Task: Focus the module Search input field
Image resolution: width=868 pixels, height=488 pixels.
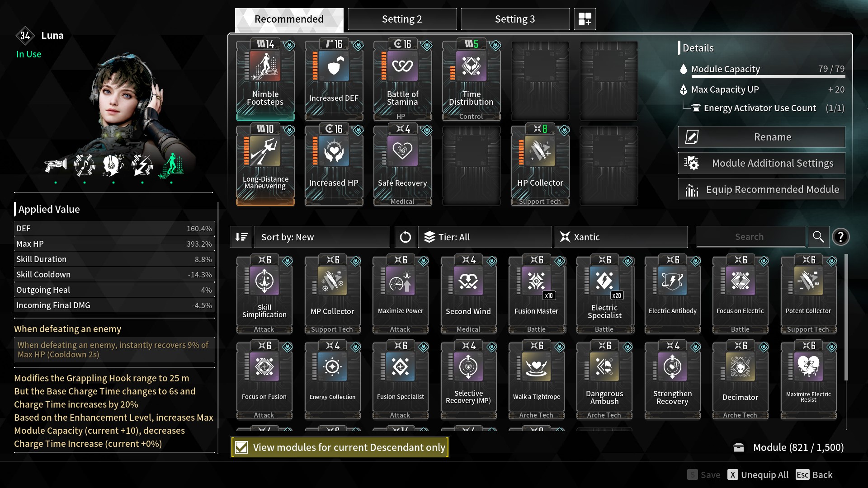Action: (750, 237)
